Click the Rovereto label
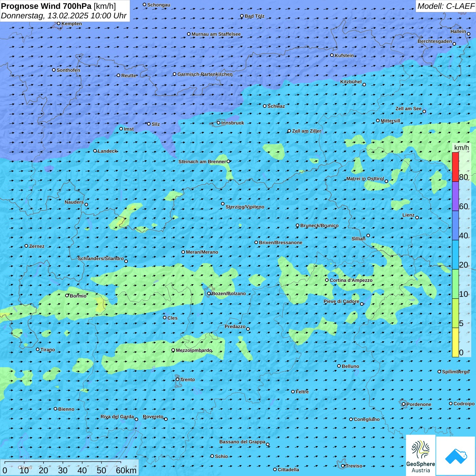 (153, 417)
